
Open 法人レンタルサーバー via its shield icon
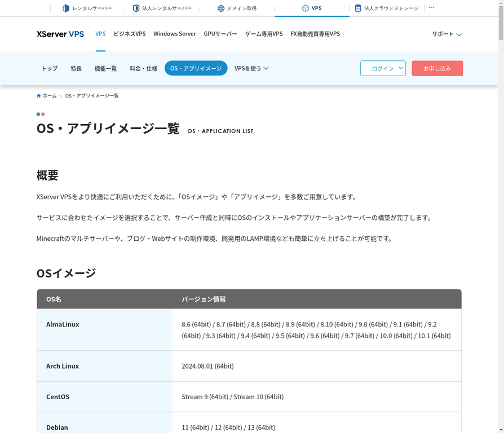(x=135, y=8)
